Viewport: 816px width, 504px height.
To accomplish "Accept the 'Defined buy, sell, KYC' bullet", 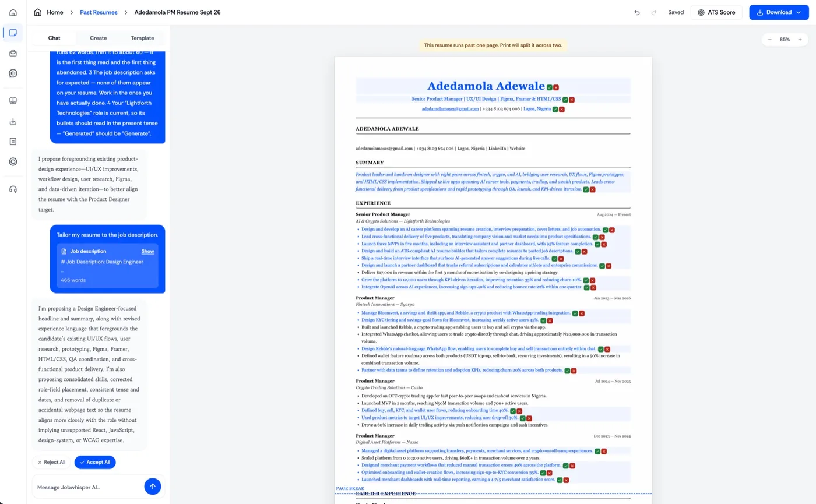I will click(513, 411).
